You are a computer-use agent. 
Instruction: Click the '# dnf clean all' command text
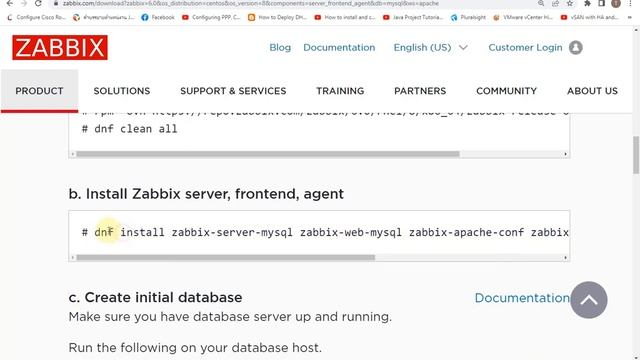coord(129,129)
